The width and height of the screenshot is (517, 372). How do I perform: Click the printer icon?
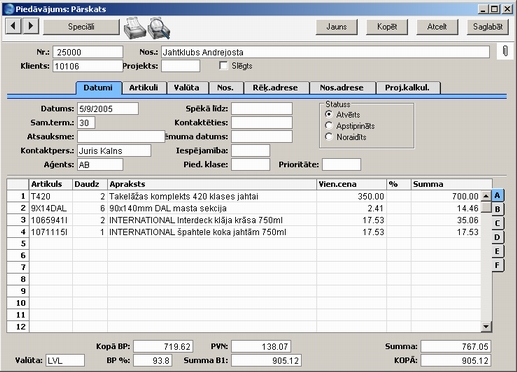pos(135,28)
